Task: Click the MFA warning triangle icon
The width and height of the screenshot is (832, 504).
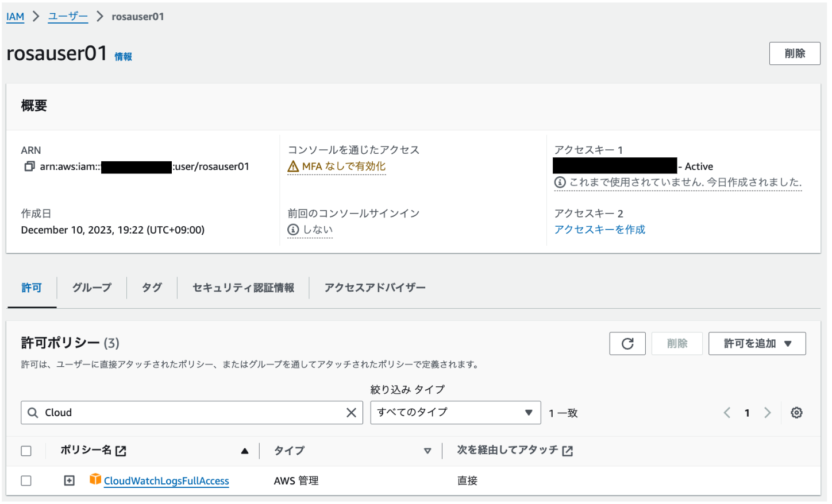Action: 293,166
